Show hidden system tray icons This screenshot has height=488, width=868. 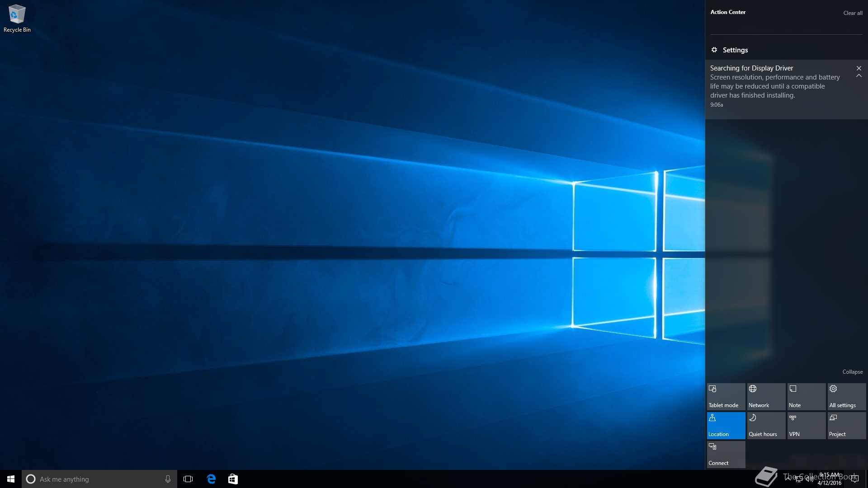[788, 479]
